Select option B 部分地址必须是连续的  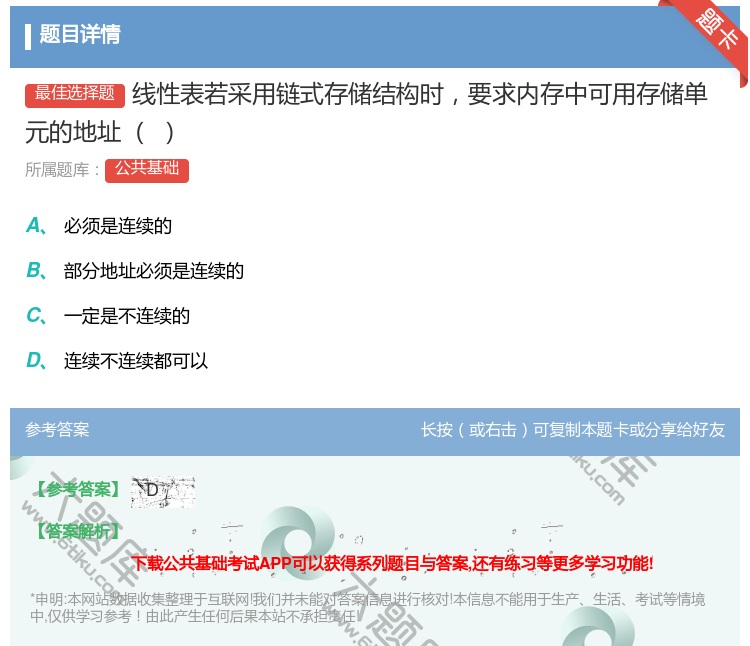pyautogui.click(x=135, y=271)
